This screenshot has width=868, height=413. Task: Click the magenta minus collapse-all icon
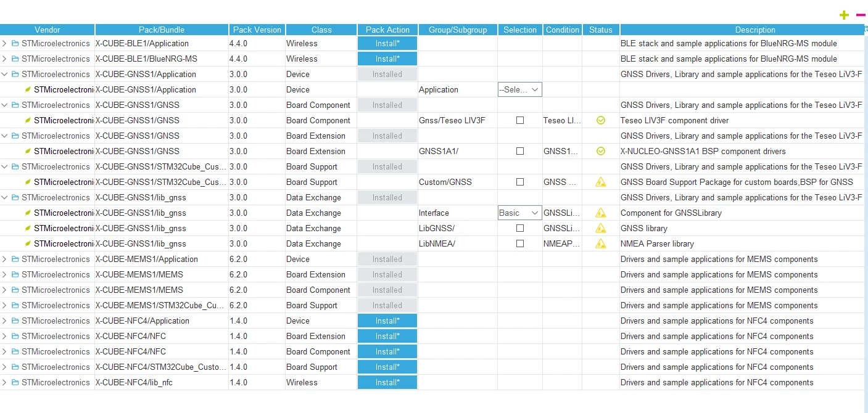861,15
